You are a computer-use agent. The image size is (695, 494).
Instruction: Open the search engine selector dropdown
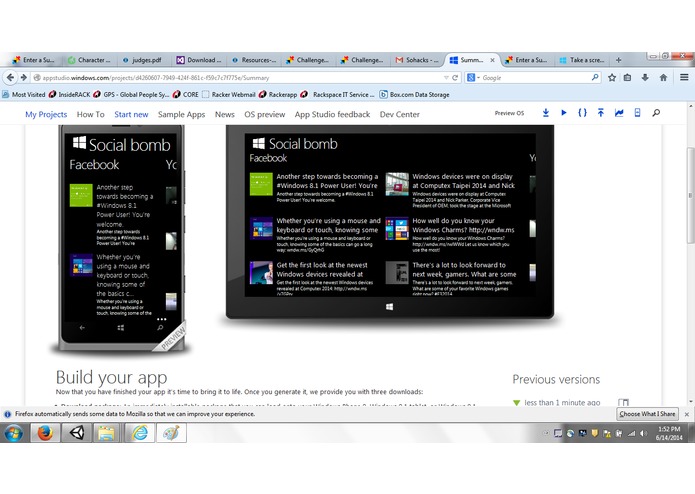(473, 78)
